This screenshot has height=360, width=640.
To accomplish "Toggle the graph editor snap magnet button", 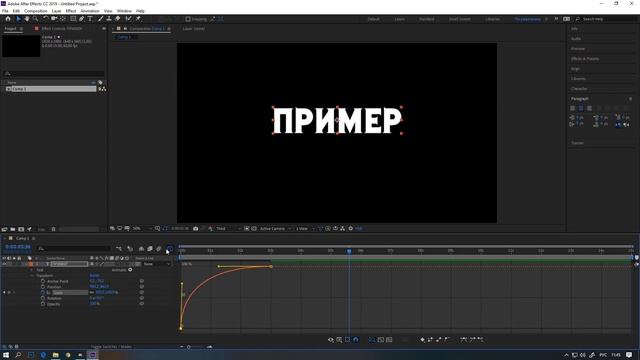I will tap(356, 340).
